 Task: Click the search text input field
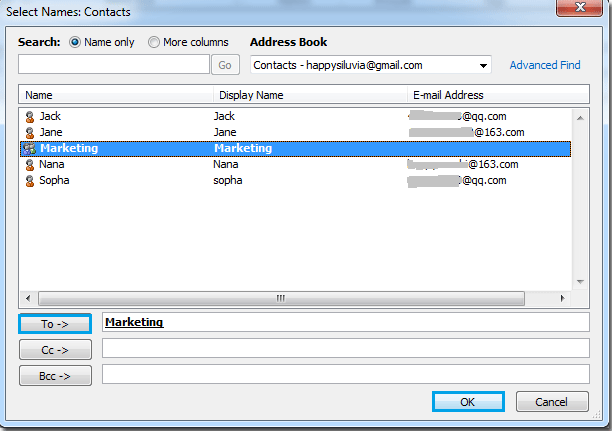[x=114, y=65]
